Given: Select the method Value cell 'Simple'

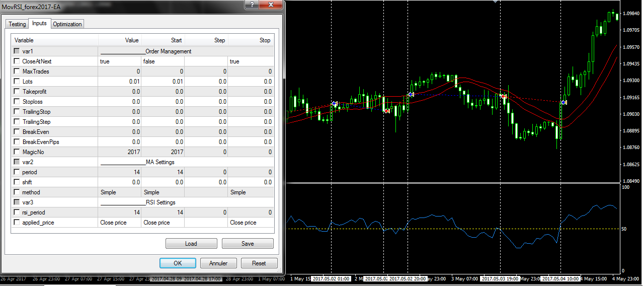Looking at the screenshot, I should (120, 192).
